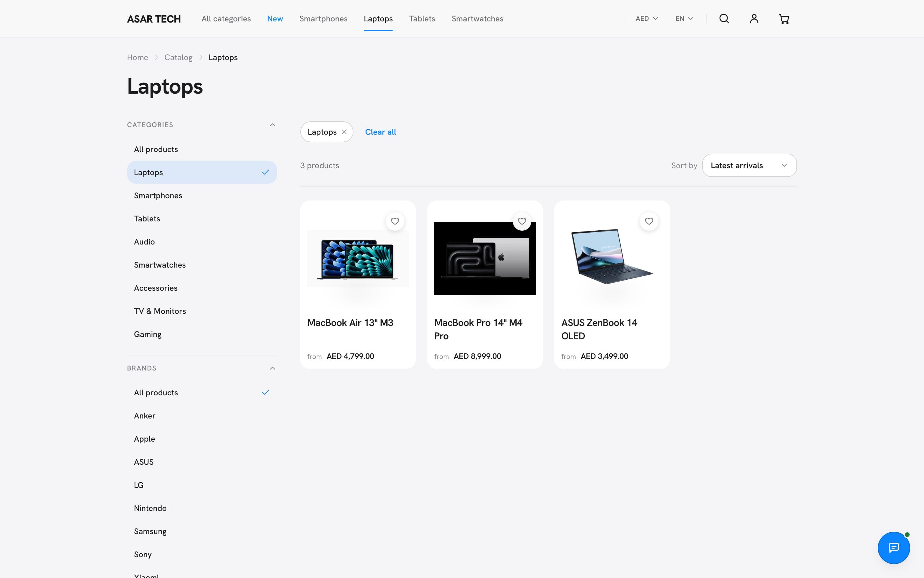Image resolution: width=924 pixels, height=578 pixels.
Task: Go to the New navigation item
Action: pyautogui.click(x=275, y=19)
